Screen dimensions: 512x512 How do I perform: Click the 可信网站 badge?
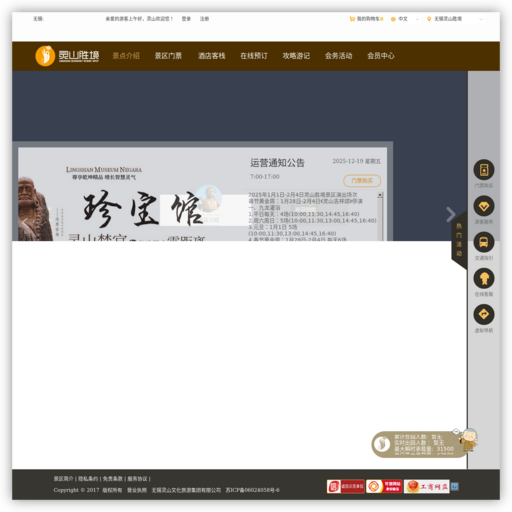point(384,487)
